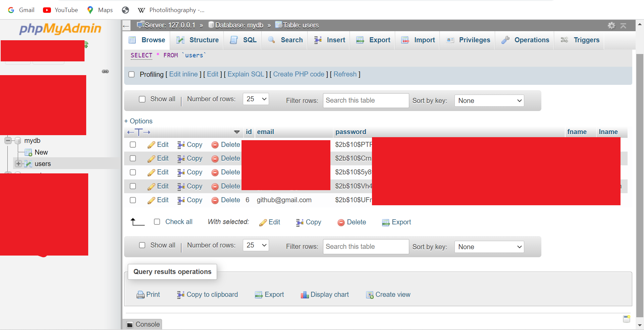Select the checkbox for github@gmail.com row
The image size is (644, 330).
133,200
